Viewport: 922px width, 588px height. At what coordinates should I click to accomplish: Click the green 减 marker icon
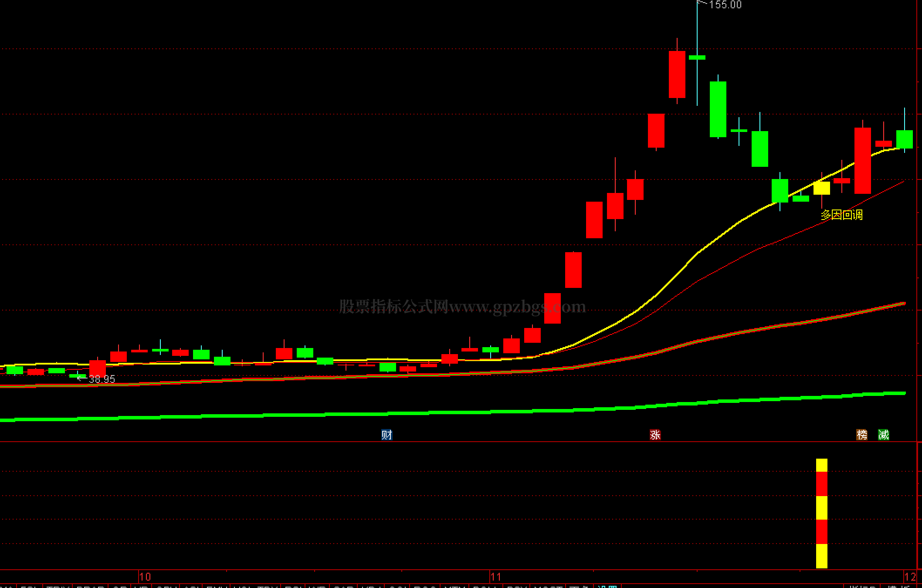click(x=883, y=435)
